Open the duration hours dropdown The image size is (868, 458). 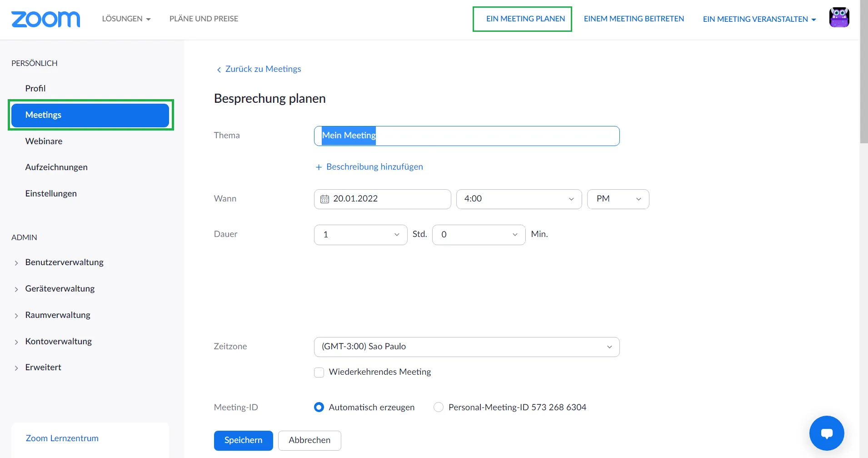[360, 235]
